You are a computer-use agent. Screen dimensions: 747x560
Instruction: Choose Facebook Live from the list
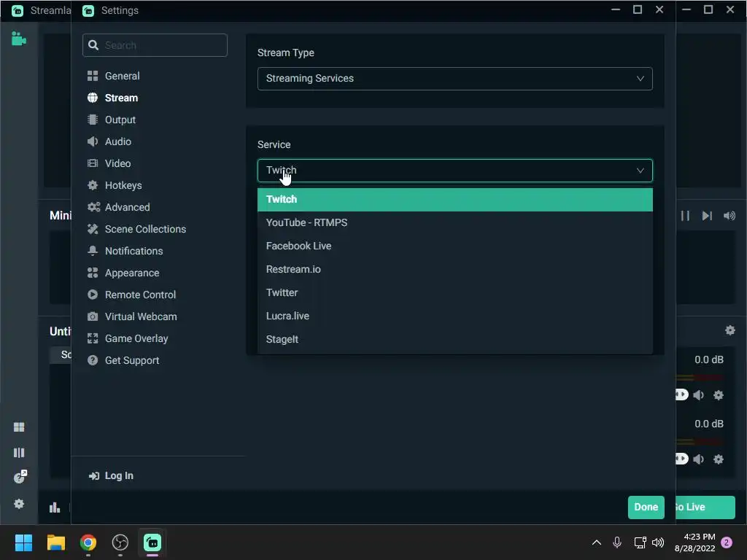coord(455,246)
